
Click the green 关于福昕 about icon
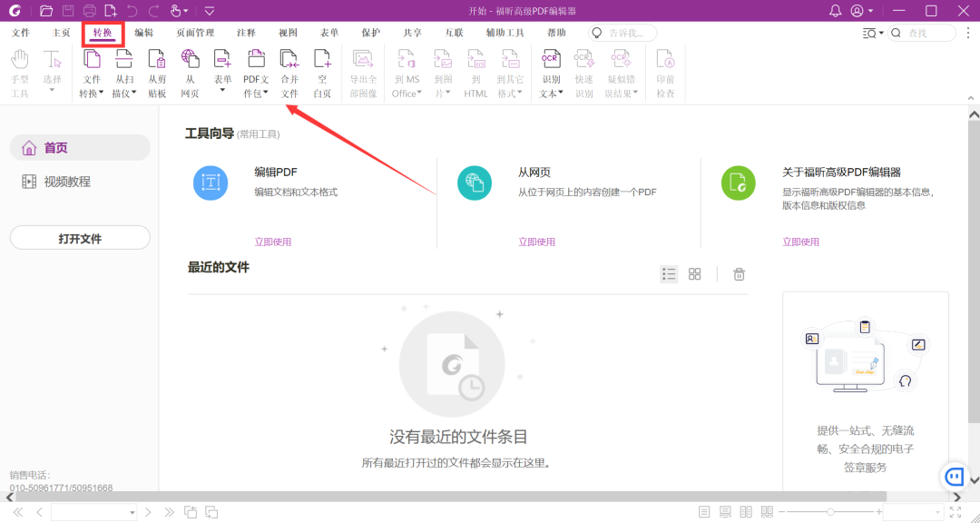(738, 183)
